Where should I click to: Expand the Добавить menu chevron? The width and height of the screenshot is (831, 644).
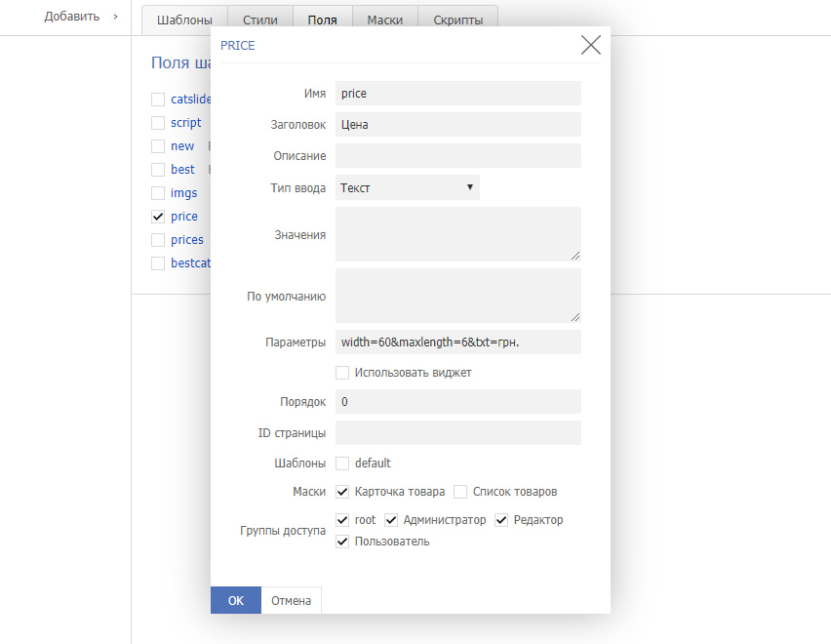coord(115,17)
